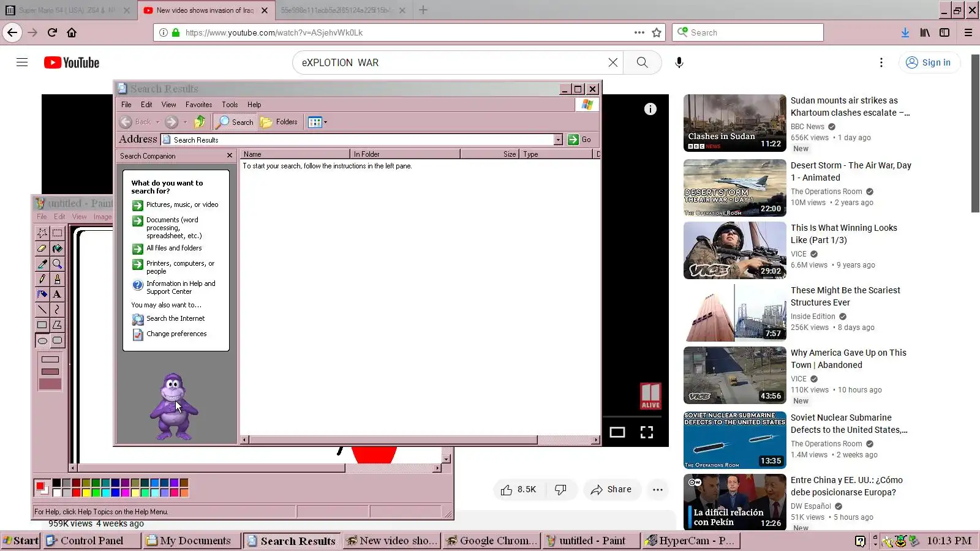The image size is (980, 551).
Task: Pick the Fill With Color bucket tool
Action: 57,249
